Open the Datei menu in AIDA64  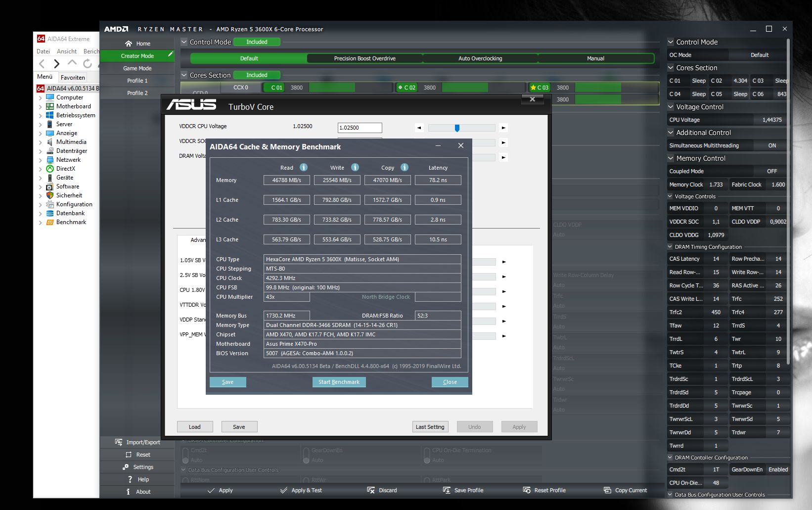(43, 51)
